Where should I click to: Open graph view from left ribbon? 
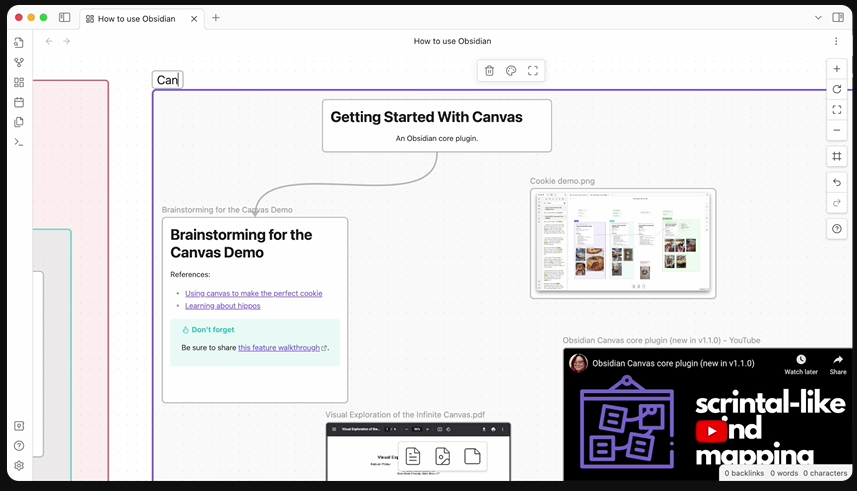[19, 62]
